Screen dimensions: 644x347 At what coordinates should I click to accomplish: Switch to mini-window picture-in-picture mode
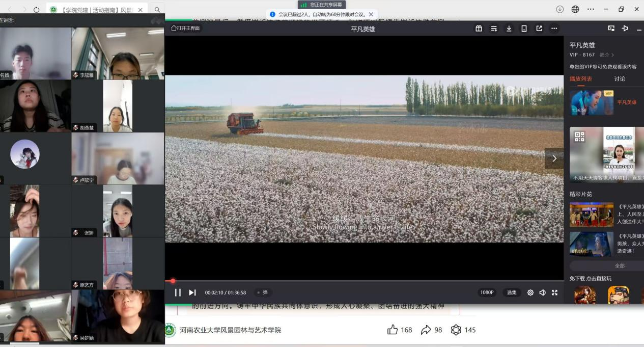coord(611,29)
